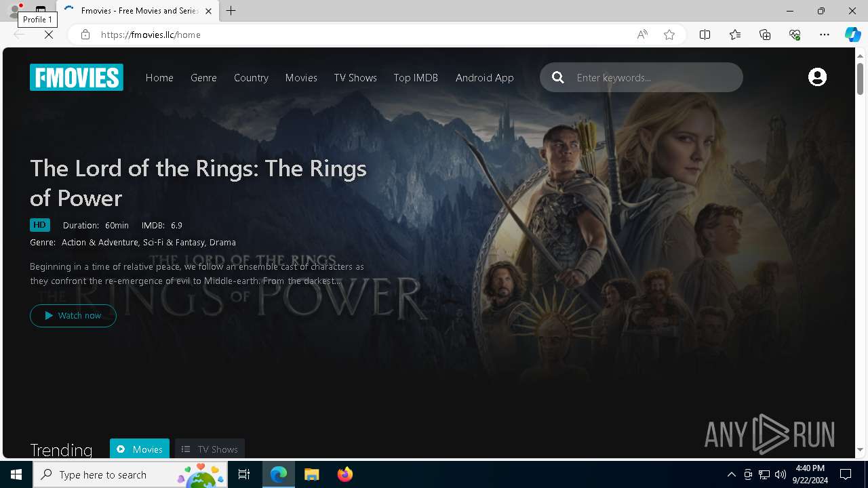Viewport: 868px width, 488px height.
Task: Click scrollbar down arrow
Action: tap(860, 449)
